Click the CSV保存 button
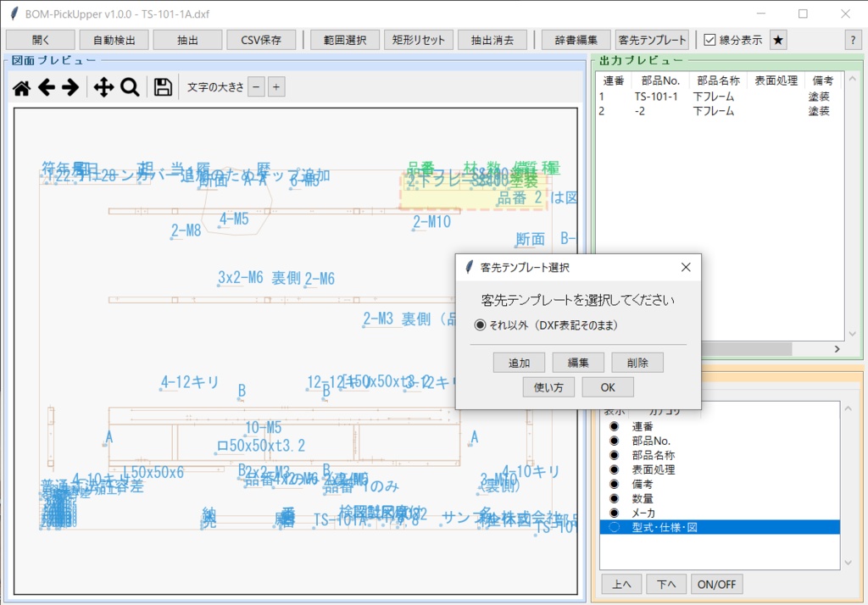Image resolution: width=868 pixels, height=605 pixels. (261, 40)
